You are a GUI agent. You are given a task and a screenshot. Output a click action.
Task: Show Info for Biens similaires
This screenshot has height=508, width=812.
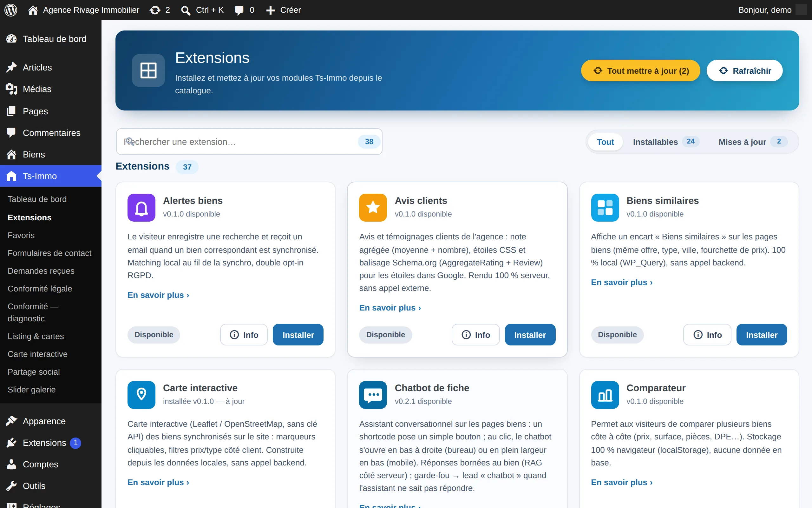pos(707,335)
